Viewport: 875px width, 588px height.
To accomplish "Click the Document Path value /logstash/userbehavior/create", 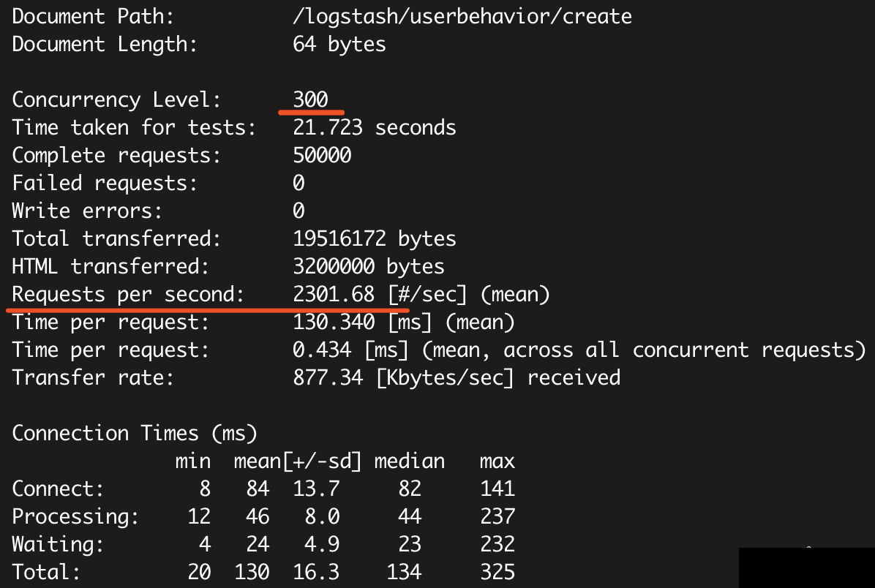I will pos(462,17).
